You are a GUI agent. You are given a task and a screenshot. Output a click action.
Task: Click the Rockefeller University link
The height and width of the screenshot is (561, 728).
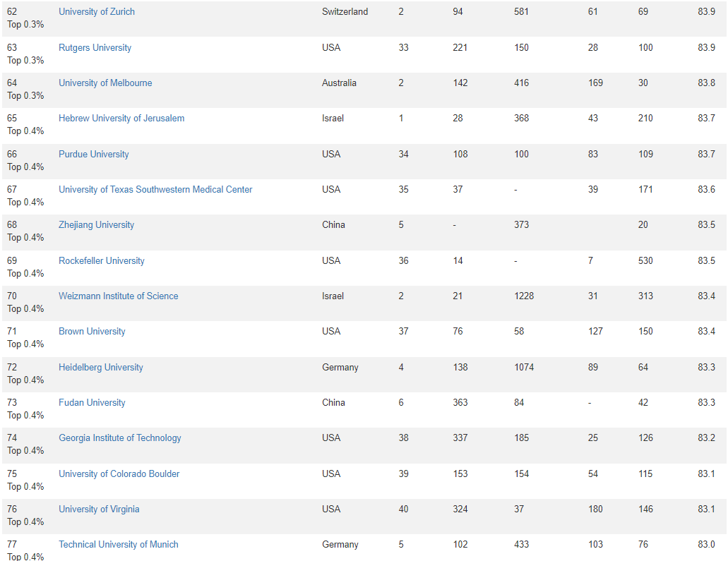(x=102, y=261)
